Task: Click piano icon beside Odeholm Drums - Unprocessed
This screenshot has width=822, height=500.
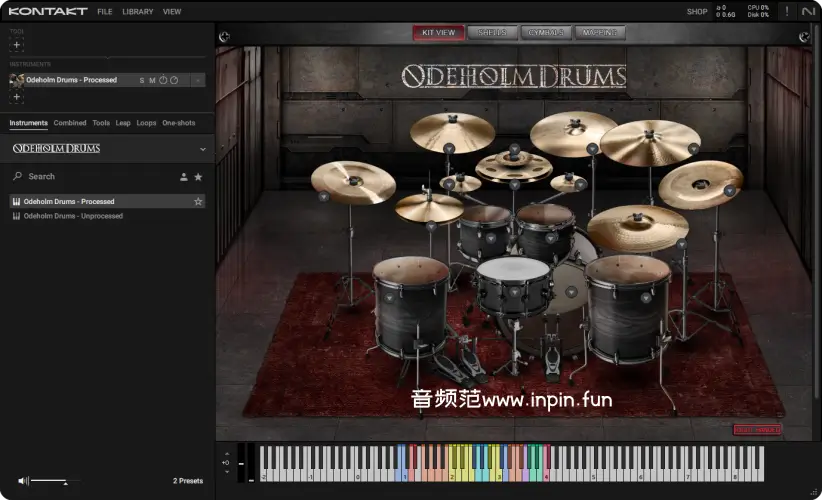Action: tap(16, 216)
